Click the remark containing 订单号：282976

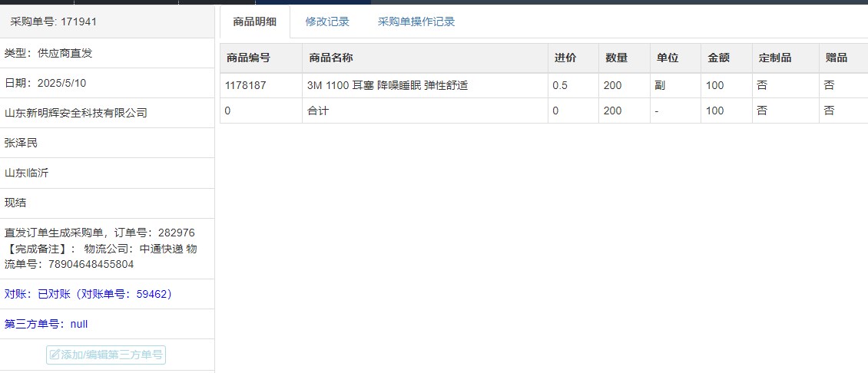101,249
